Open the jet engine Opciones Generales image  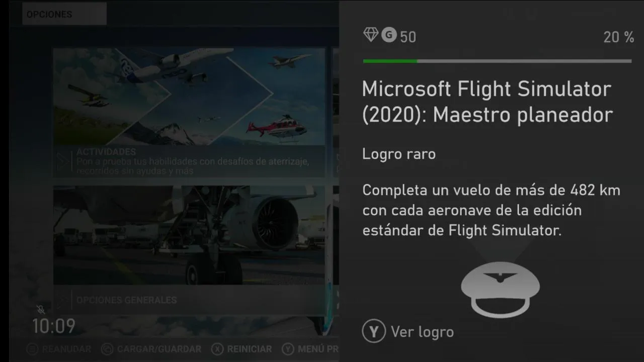pos(189,235)
